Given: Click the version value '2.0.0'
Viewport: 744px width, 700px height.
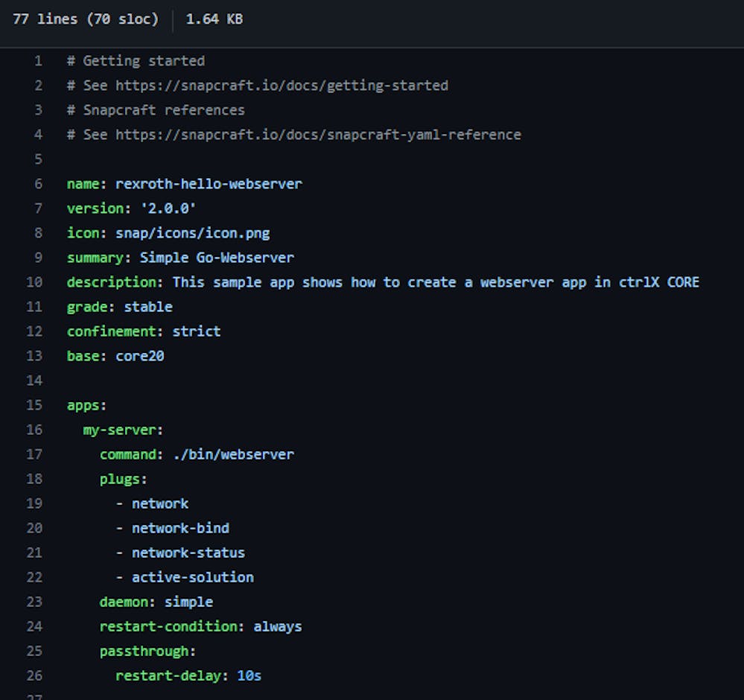Looking at the screenshot, I should pyautogui.click(x=168, y=209).
